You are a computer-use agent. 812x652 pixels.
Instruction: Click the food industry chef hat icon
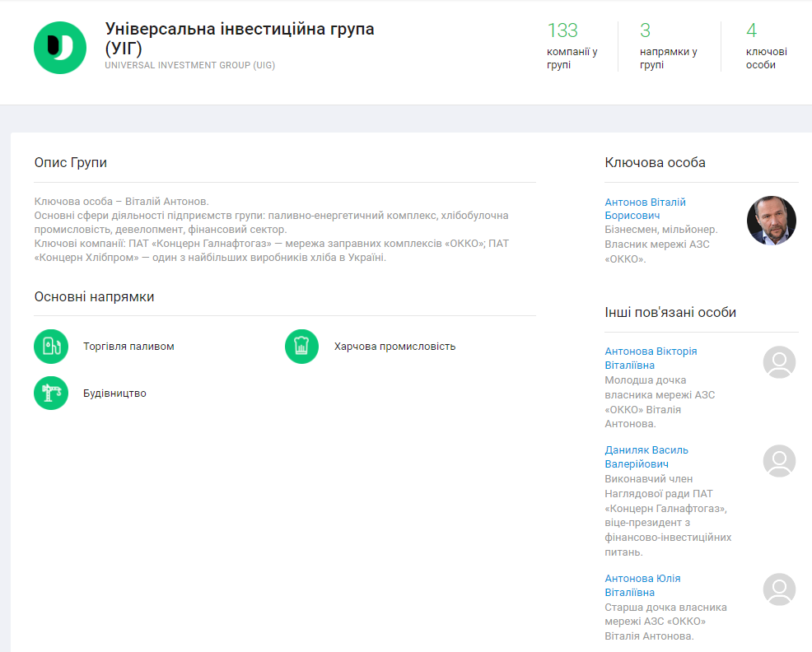[301, 347]
